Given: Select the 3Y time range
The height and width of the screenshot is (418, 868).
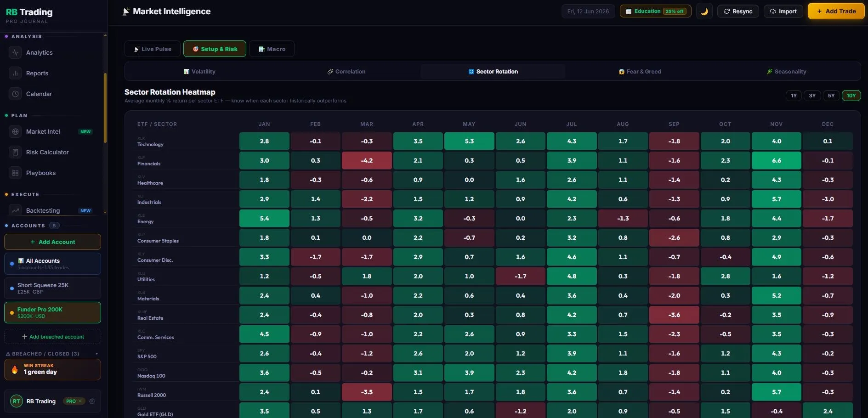Looking at the screenshot, I should tap(812, 96).
